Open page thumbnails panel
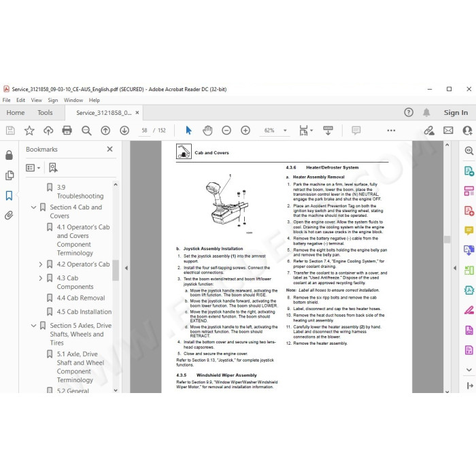Viewport: 476px width, 476px height. [10, 175]
